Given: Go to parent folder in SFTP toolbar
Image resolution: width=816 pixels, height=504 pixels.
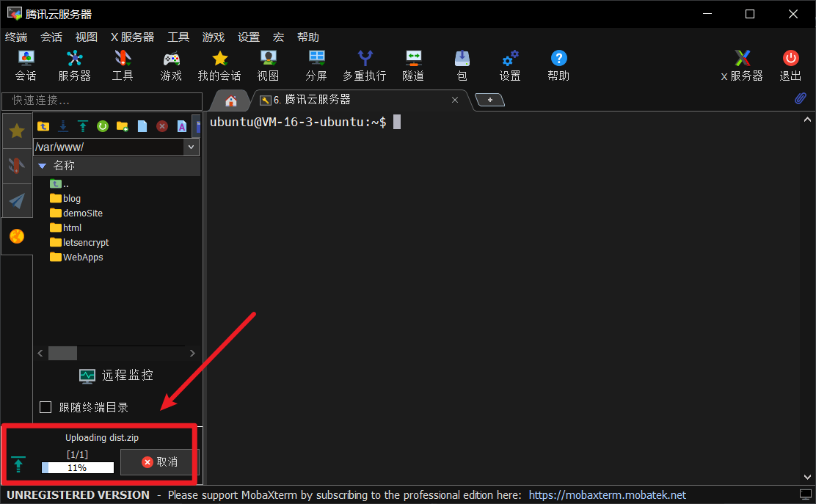Looking at the screenshot, I should click(43, 126).
